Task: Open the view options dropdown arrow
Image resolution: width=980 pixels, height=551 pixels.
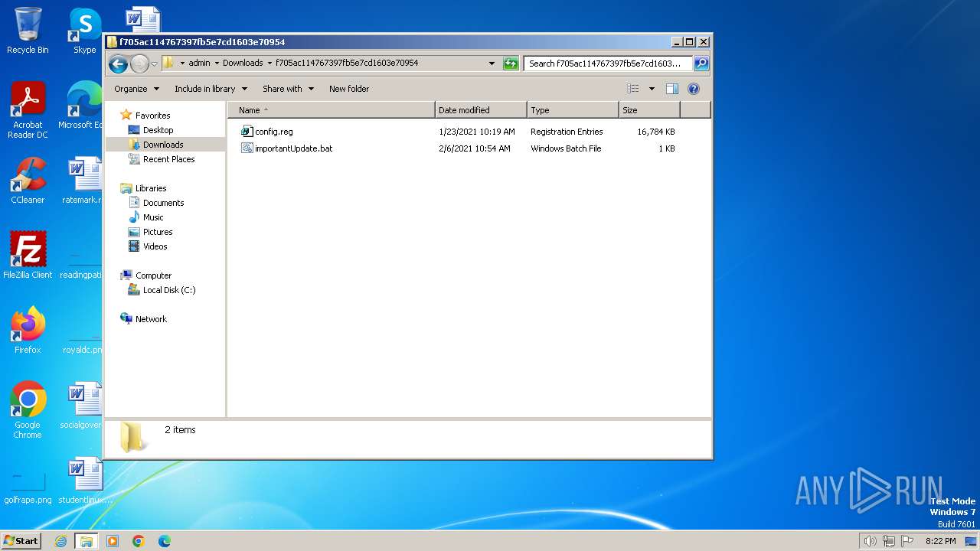Action: coord(652,89)
